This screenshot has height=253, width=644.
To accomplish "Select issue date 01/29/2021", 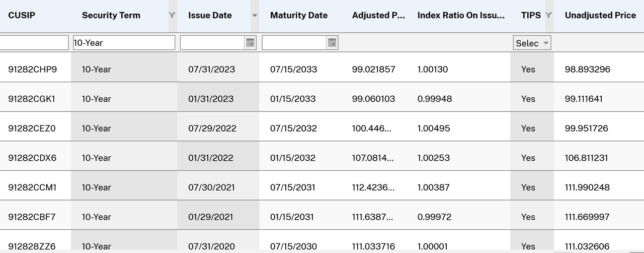I will [211, 217].
